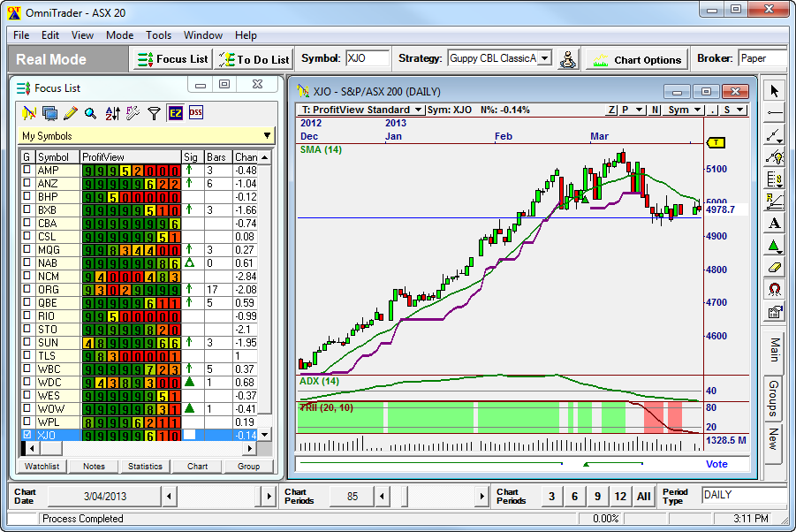The width and height of the screenshot is (796, 532).
Task: Click the All chart periods button
Action: tap(644, 496)
